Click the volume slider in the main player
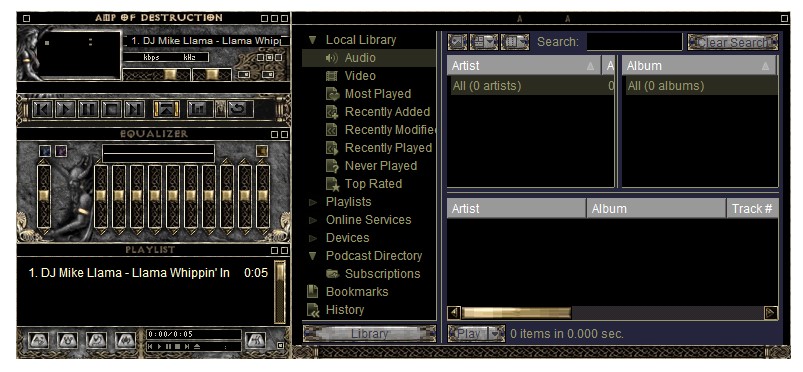This screenshot has height=372, width=803. click(x=156, y=75)
